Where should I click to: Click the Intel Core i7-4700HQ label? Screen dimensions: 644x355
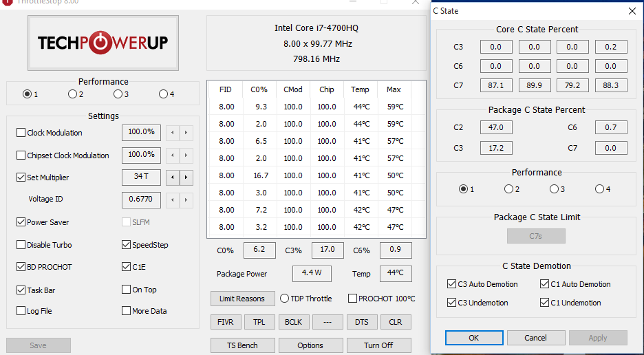pyautogui.click(x=316, y=28)
